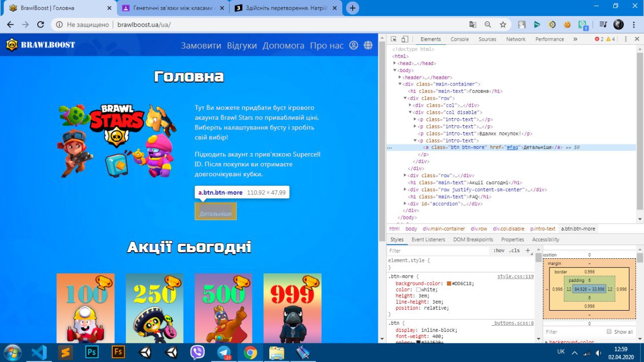Click the translate page icon in address bar
The width and height of the screenshot is (644, 362).
click(x=473, y=24)
